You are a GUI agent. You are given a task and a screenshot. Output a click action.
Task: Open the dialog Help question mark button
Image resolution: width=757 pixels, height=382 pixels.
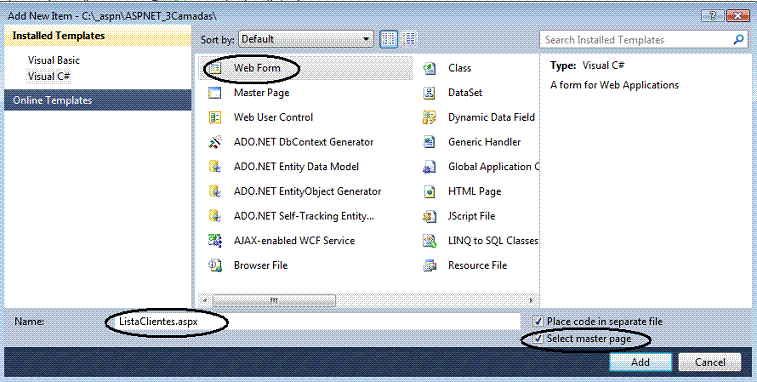tap(713, 16)
